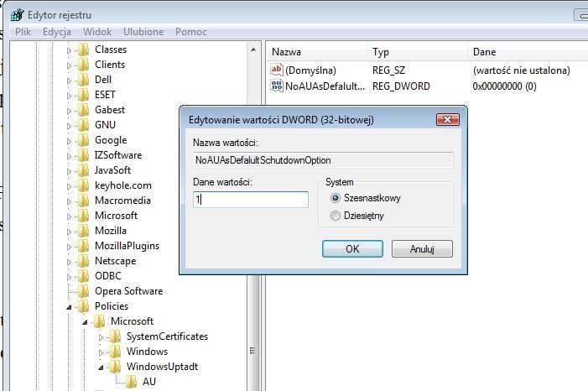Open the Edycja menu
The width and height of the screenshot is (588, 391).
[57, 32]
